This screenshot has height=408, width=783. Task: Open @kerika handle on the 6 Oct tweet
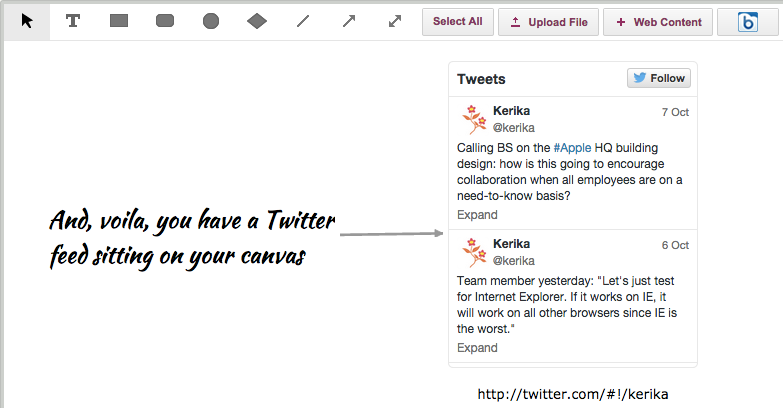point(514,261)
